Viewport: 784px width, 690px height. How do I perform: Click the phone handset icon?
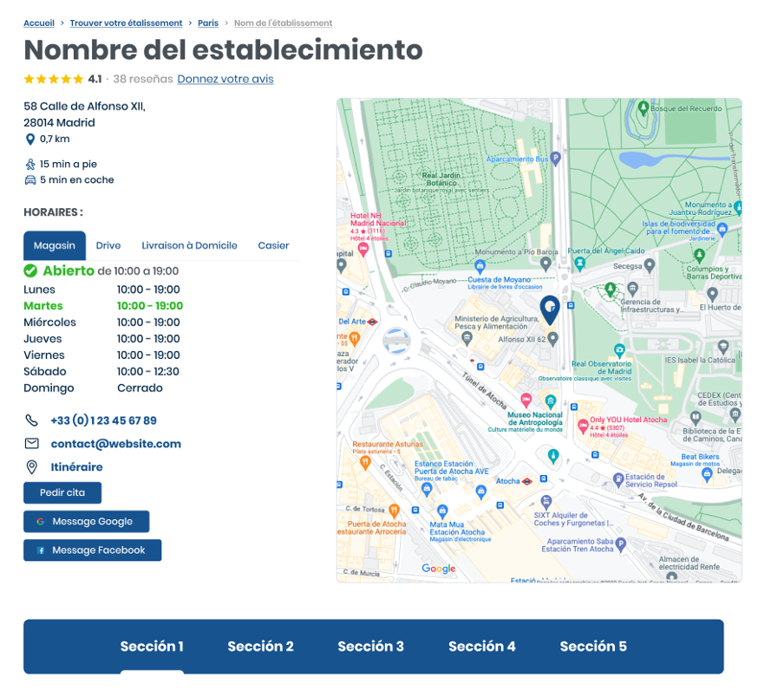click(x=31, y=420)
